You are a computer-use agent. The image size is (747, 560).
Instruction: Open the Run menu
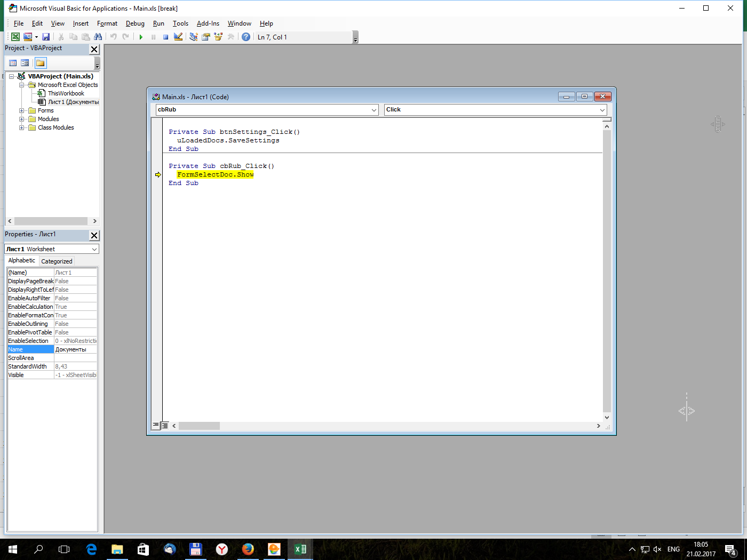pos(158,23)
